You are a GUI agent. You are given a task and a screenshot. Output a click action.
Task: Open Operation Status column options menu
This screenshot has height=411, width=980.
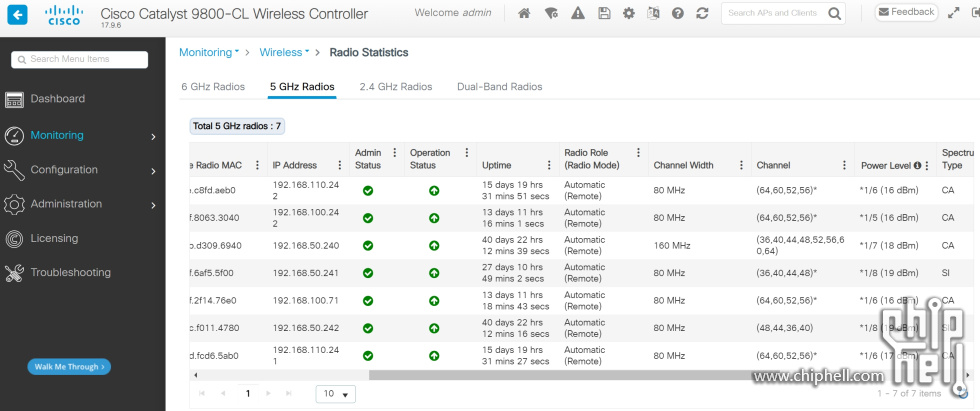466,152
